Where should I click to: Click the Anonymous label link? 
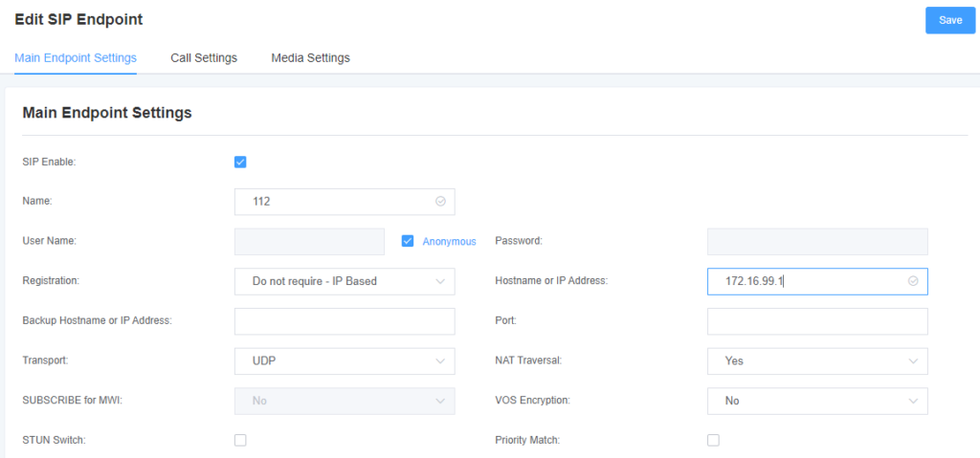(449, 242)
